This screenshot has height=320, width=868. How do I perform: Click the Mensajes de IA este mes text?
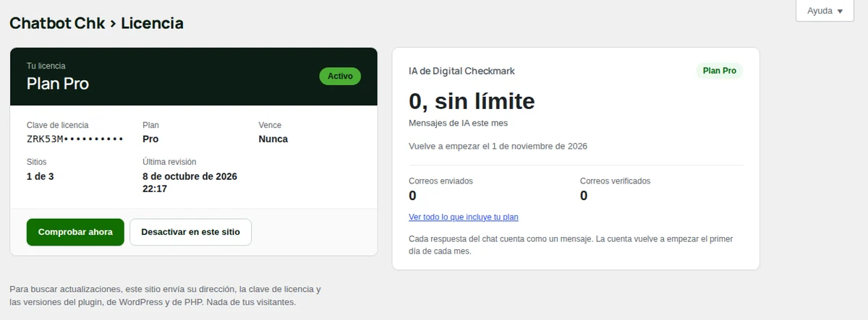click(458, 123)
